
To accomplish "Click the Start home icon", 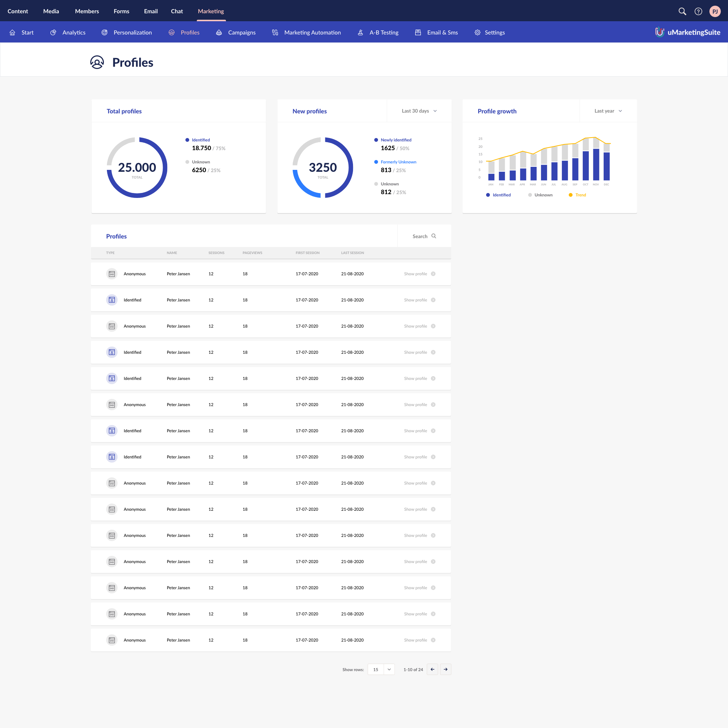I will [x=13, y=33].
